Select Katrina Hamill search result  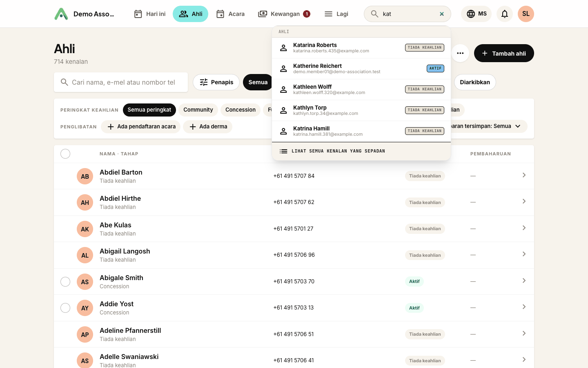click(361, 131)
